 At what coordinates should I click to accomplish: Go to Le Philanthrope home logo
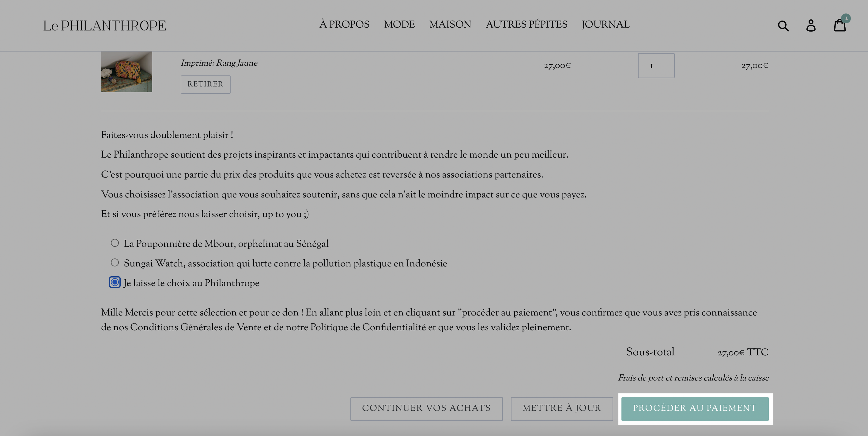click(x=104, y=26)
